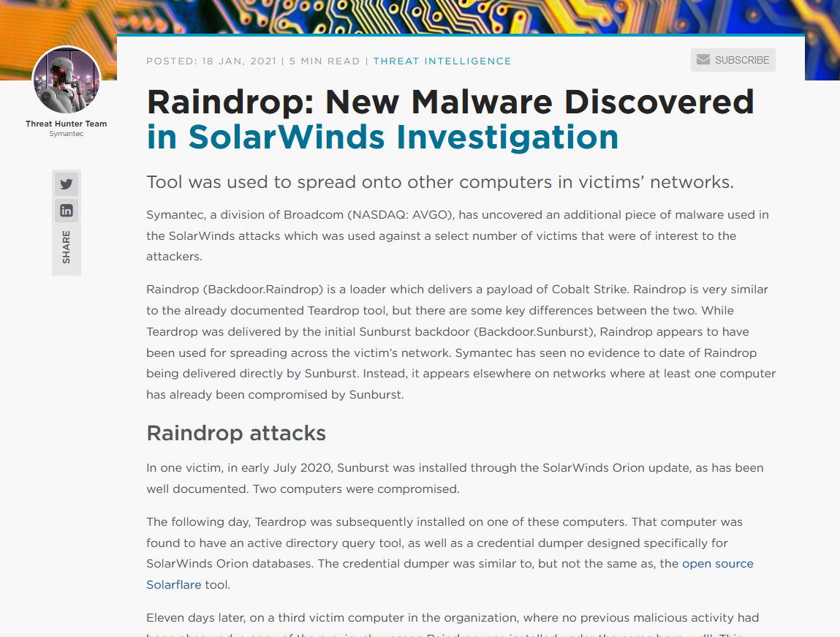Viewport: 840px width, 637px height.
Task: Click the paragraph starting 'Symantec, a division of Broadcom'
Action: (x=458, y=235)
